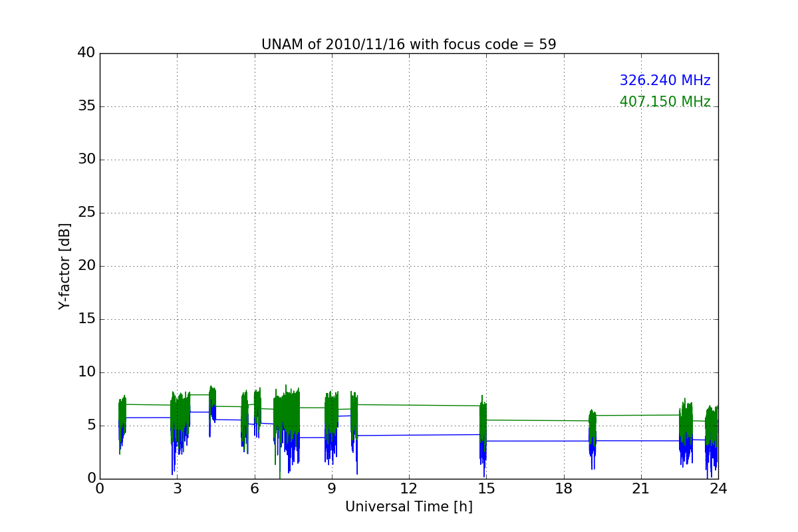Click the plot title mentioning focus code 59
Screen dimensions: 798x532
[x=408, y=45]
